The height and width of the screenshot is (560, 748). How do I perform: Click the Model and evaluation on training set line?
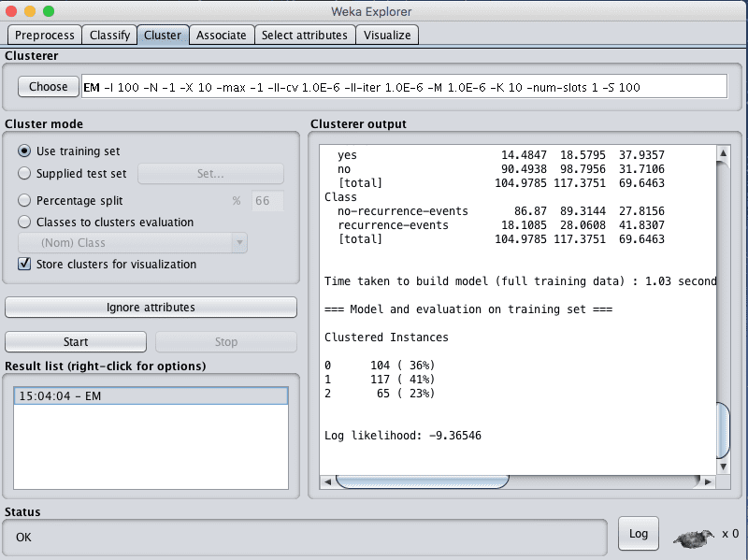[468, 309]
